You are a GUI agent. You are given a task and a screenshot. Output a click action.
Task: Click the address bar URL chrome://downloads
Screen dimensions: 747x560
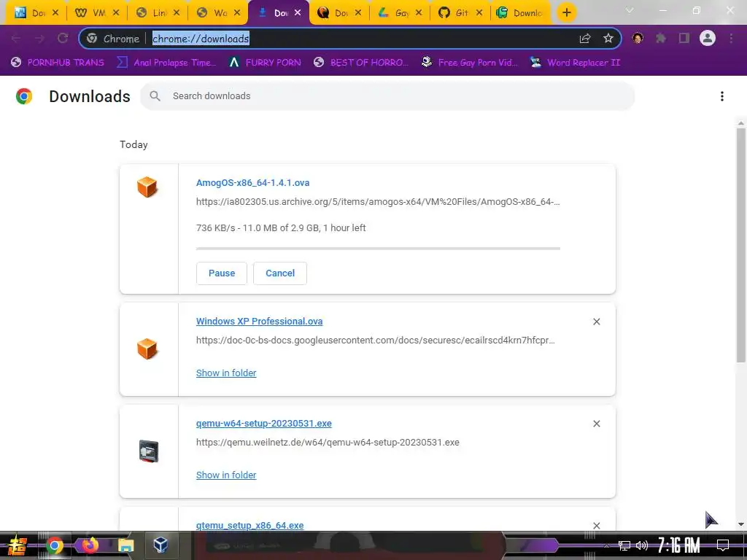tap(201, 39)
